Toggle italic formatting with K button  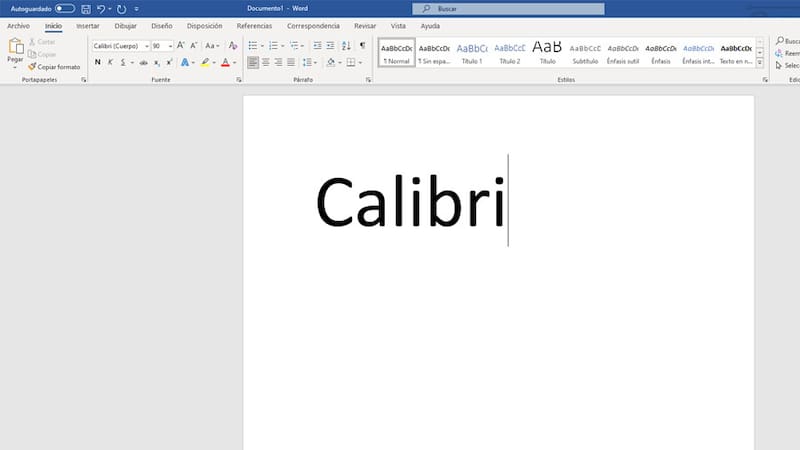tap(110, 62)
